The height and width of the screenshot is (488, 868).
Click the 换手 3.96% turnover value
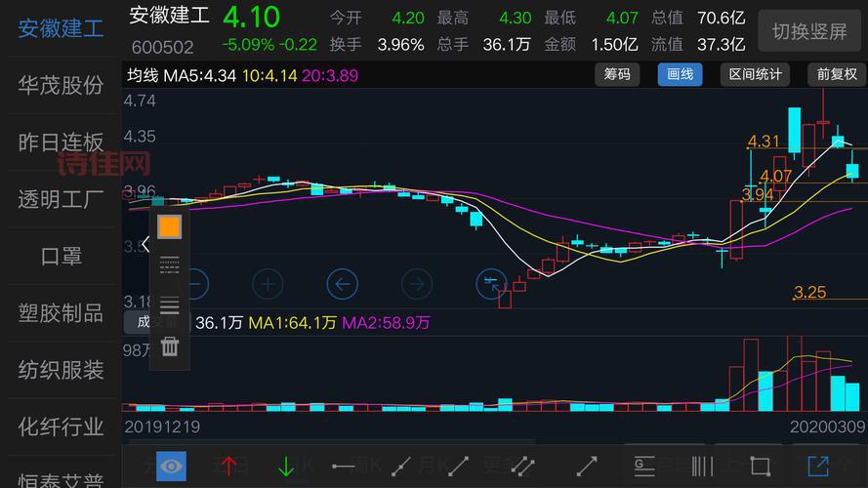pyautogui.click(x=400, y=44)
